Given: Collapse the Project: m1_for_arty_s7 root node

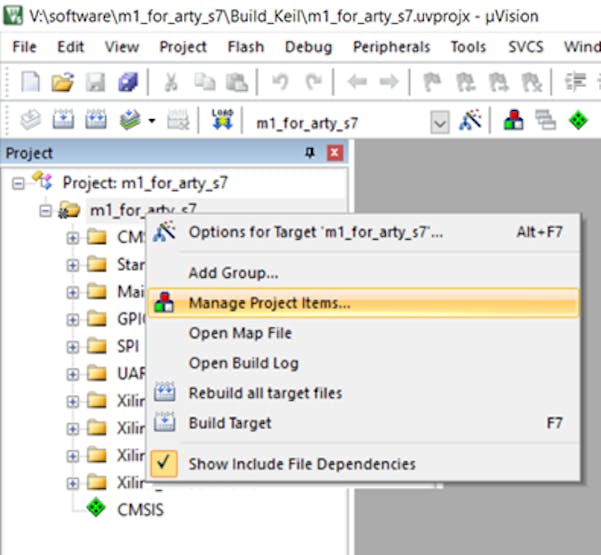Looking at the screenshot, I should 18,183.
